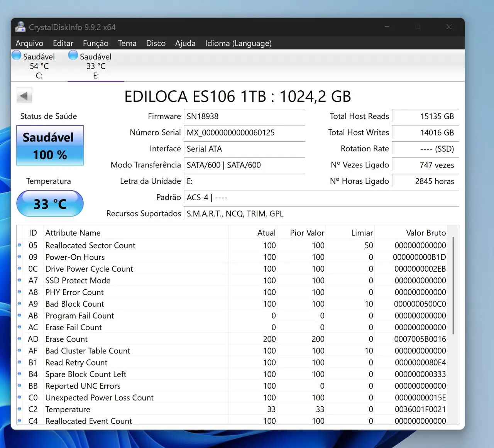This screenshot has height=448, width=494.
Task: Click the status dot for Temperature attribute
Action: coord(19,409)
